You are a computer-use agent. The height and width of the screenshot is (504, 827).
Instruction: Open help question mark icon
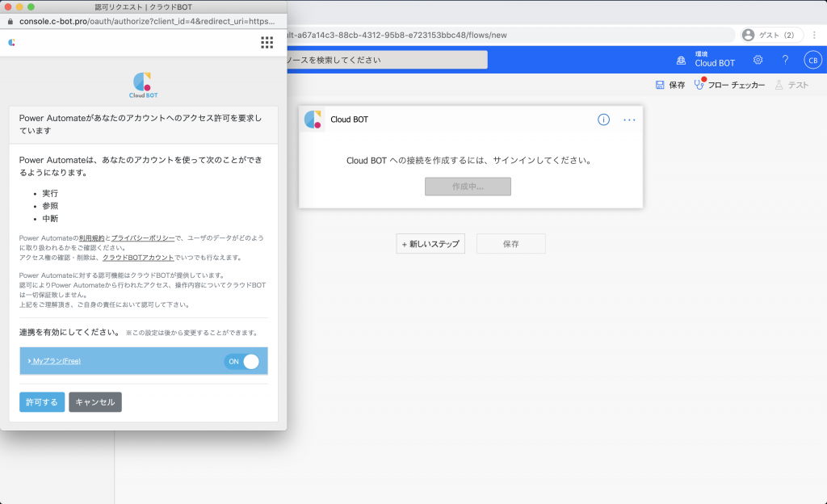point(785,60)
